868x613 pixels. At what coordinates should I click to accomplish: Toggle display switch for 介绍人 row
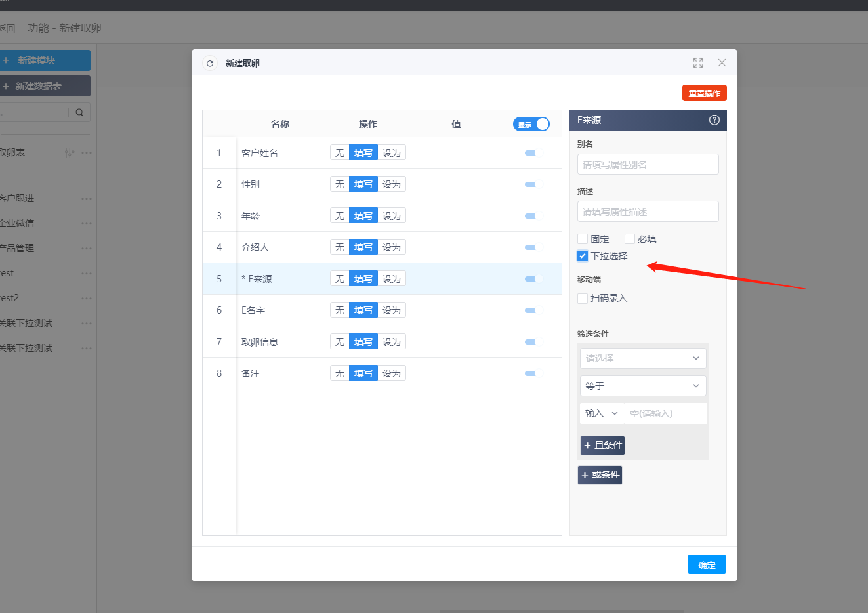tap(533, 247)
